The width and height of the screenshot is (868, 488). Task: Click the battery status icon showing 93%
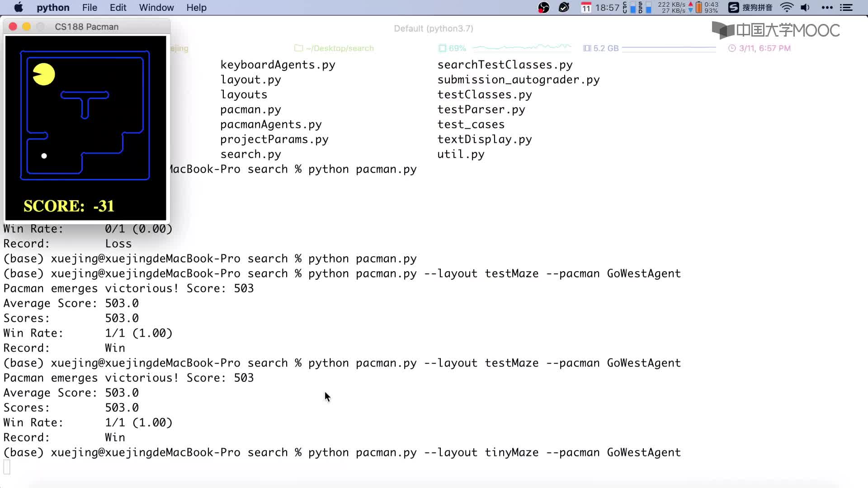[707, 8]
